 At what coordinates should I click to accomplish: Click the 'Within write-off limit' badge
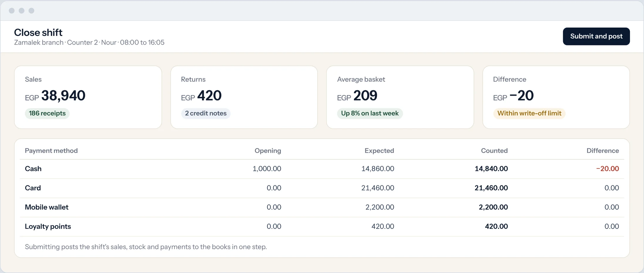point(529,113)
